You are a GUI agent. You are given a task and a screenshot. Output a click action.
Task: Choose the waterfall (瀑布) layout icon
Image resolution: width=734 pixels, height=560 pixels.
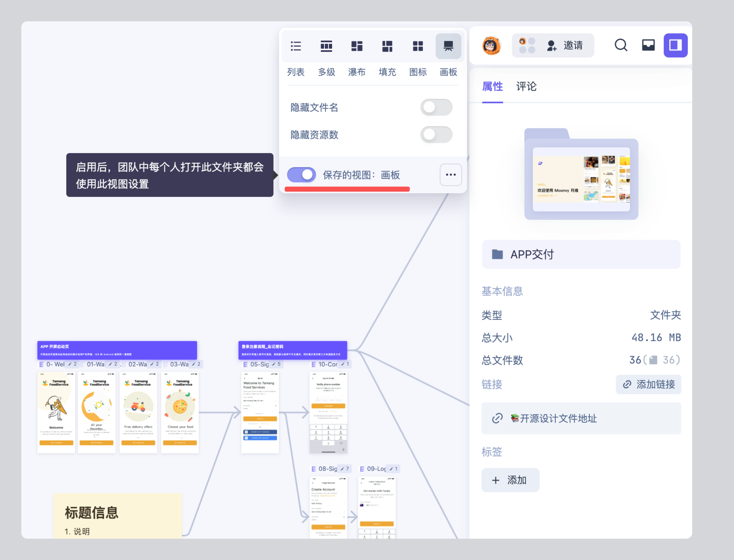coord(357,46)
